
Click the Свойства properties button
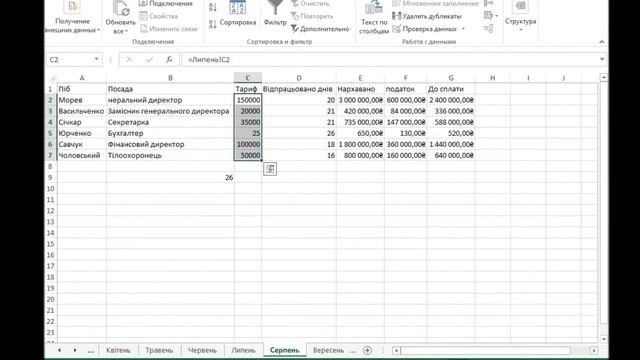click(x=159, y=16)
